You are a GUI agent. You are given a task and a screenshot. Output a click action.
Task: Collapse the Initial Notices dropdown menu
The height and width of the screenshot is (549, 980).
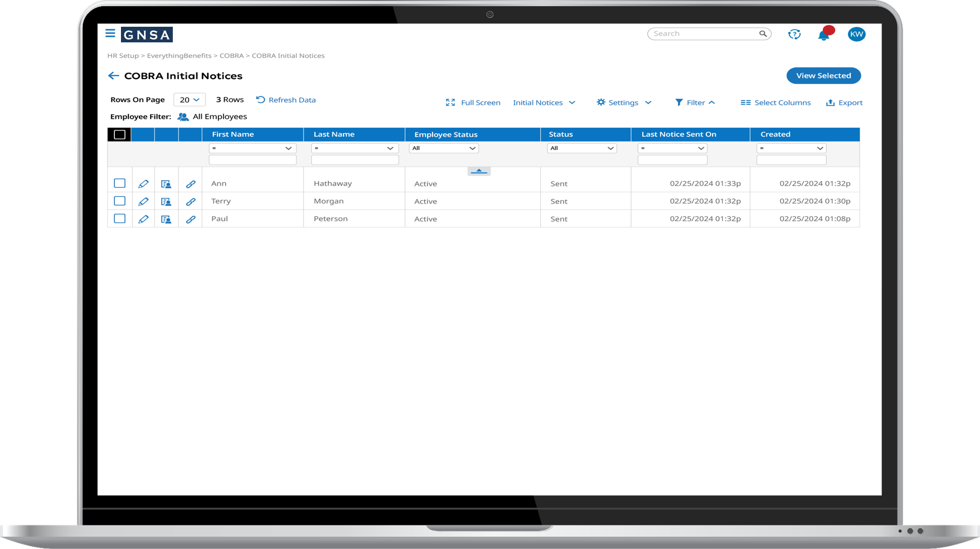click(573, 103)
